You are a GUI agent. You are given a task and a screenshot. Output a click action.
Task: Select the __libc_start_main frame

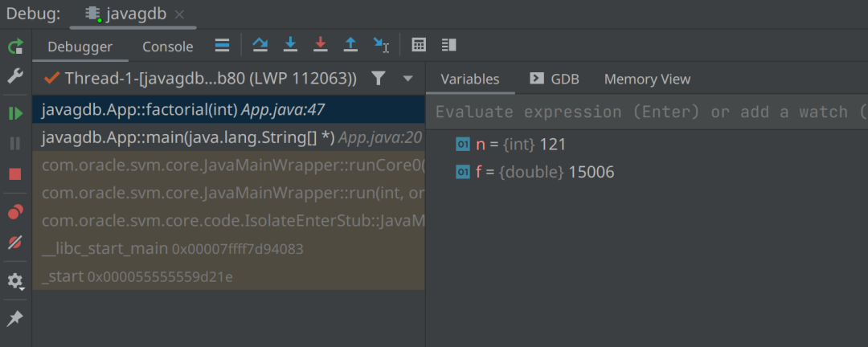coord(228,248)
